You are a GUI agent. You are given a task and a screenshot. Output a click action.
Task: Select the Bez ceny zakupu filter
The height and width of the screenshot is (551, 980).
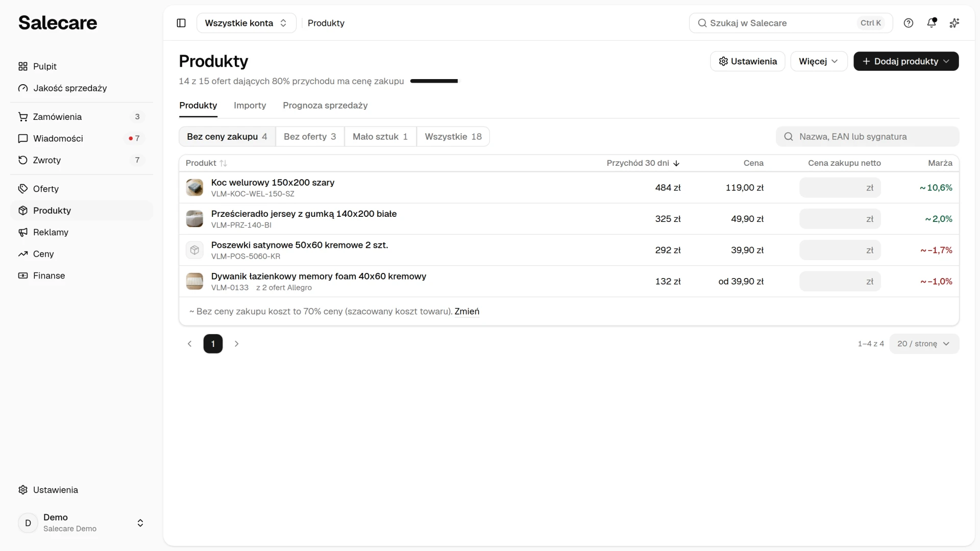tap(227, 137)
